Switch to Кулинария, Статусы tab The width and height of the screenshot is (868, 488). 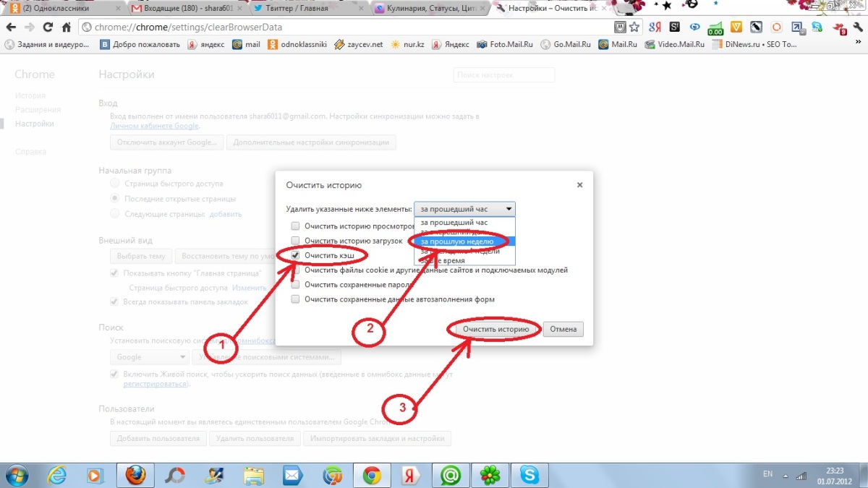[428, 9]
